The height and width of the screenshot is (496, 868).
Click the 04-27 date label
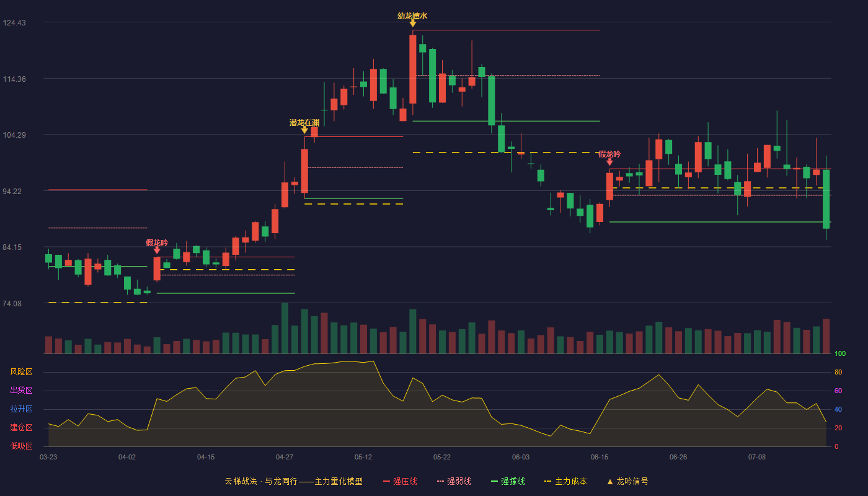[285, 457]
